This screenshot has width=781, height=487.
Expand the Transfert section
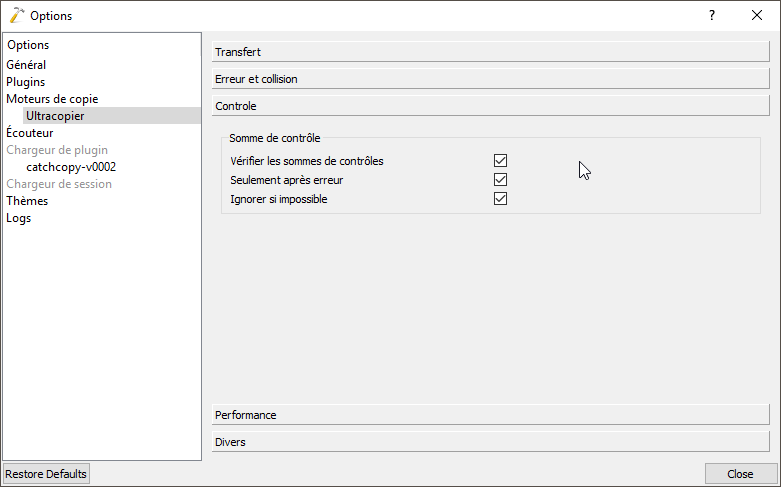tap(490, 51)
